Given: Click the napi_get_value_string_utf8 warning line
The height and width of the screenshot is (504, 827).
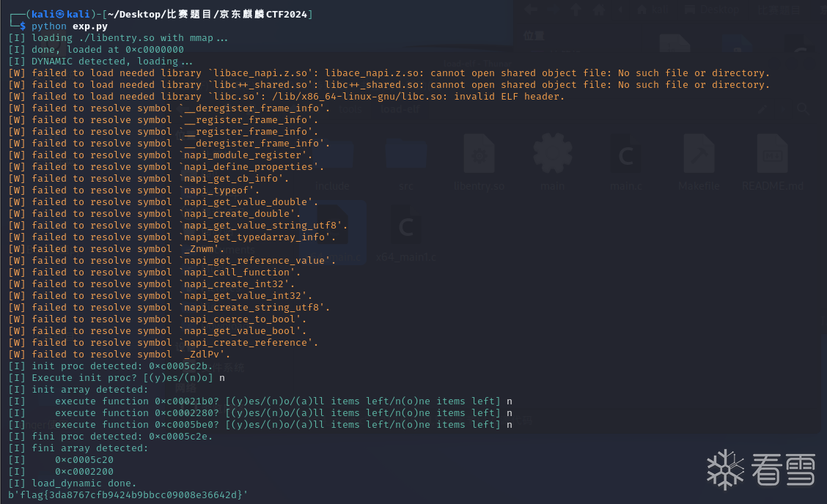Looking at the screenshot, I should point(177,225).
